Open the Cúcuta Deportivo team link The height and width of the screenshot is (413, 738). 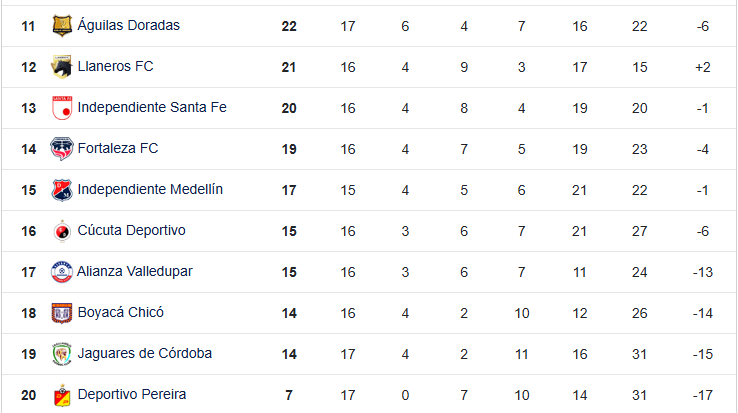(x=131, y=230)
